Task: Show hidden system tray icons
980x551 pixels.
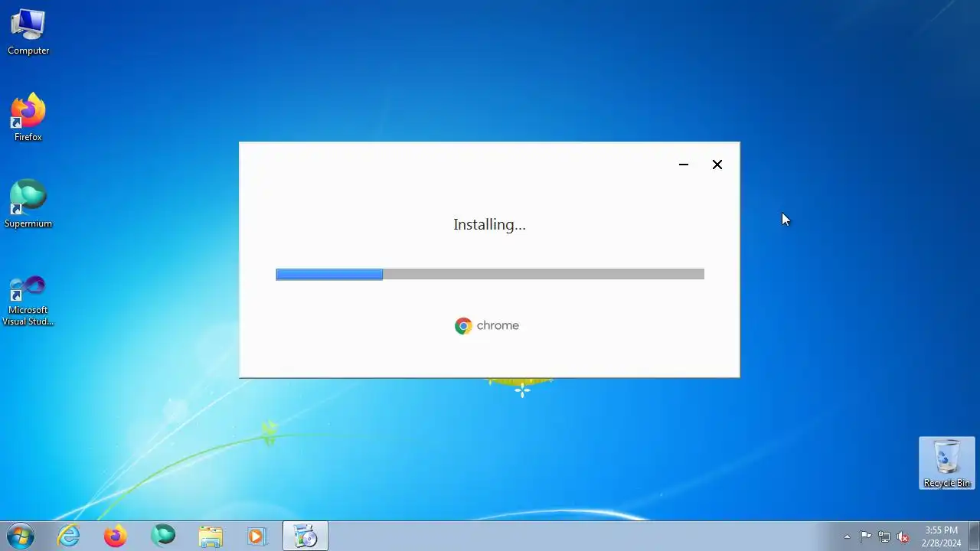Action: (847, 536)
